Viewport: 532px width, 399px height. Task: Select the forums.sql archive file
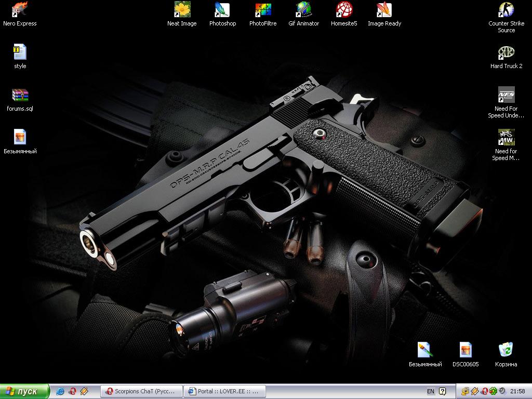tap(20, 95)
